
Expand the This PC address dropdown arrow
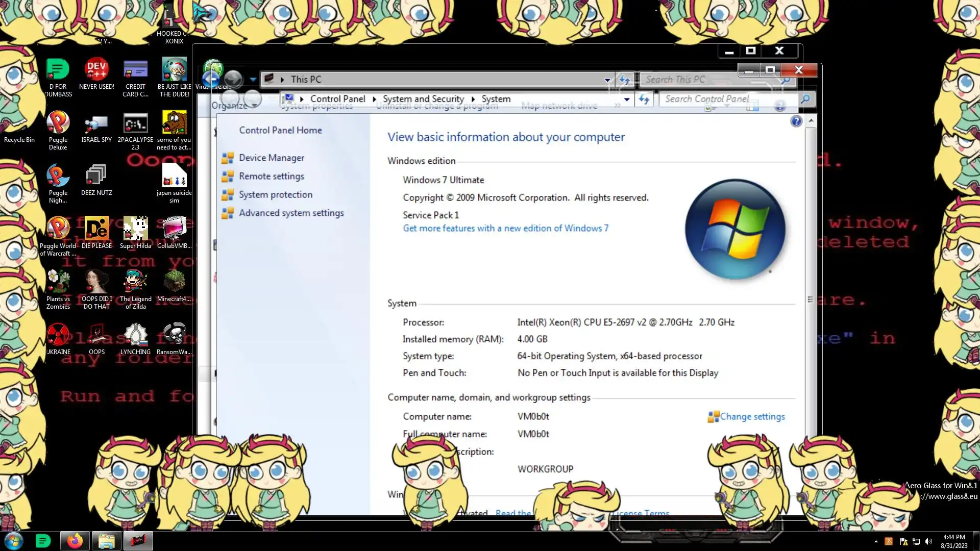coord(607,80)
